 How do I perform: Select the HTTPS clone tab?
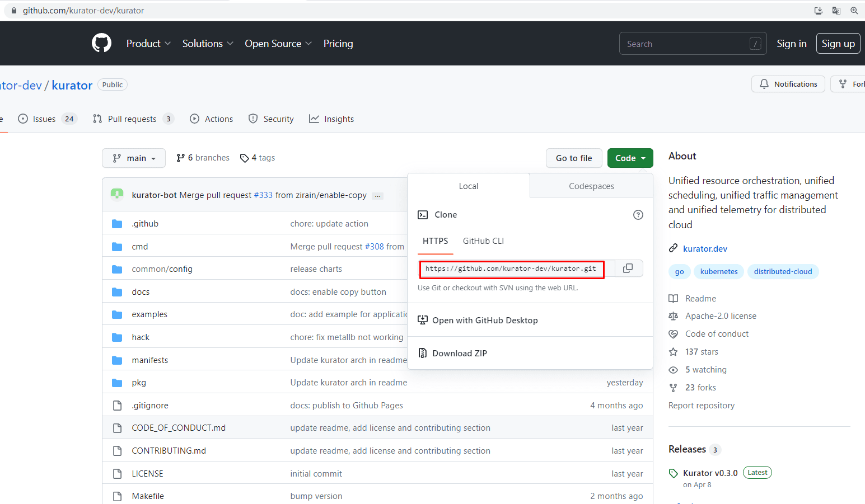(x=435, y=241)
